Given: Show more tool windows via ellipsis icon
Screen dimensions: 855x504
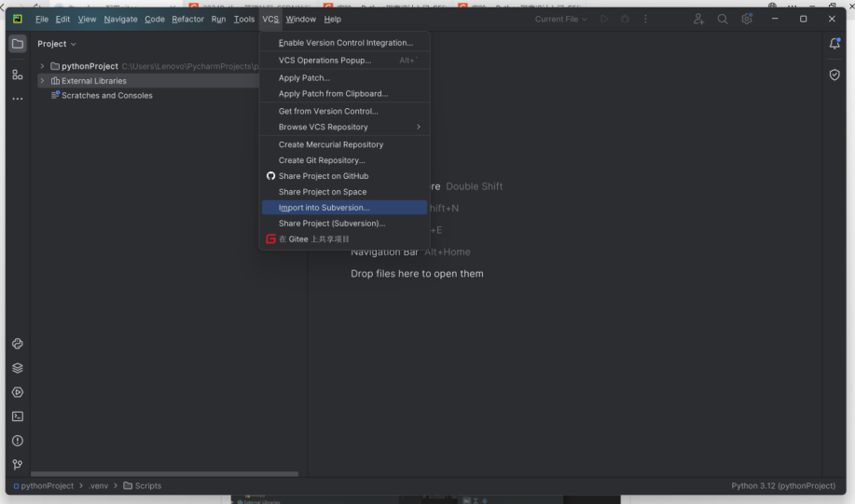Looking at the screenshot, I should (18, 99).
